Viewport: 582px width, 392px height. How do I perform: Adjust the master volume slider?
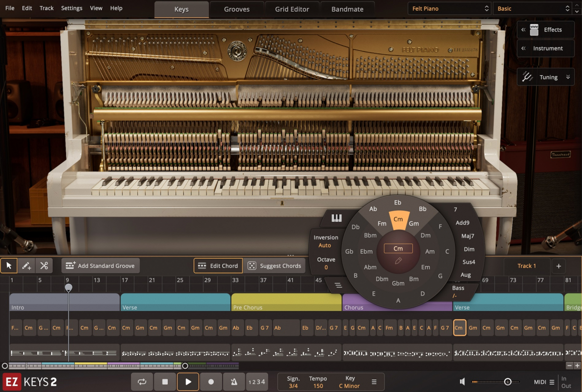pyautogui.click(x=507, y=382)
